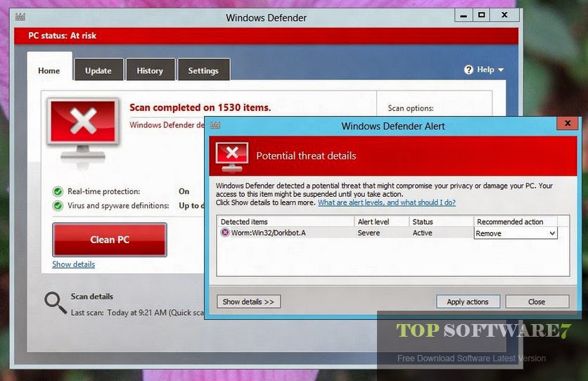Click the Windows Defender title bar castle icon
The width and height of the screenshot is (588, 381).
[20, 17]
